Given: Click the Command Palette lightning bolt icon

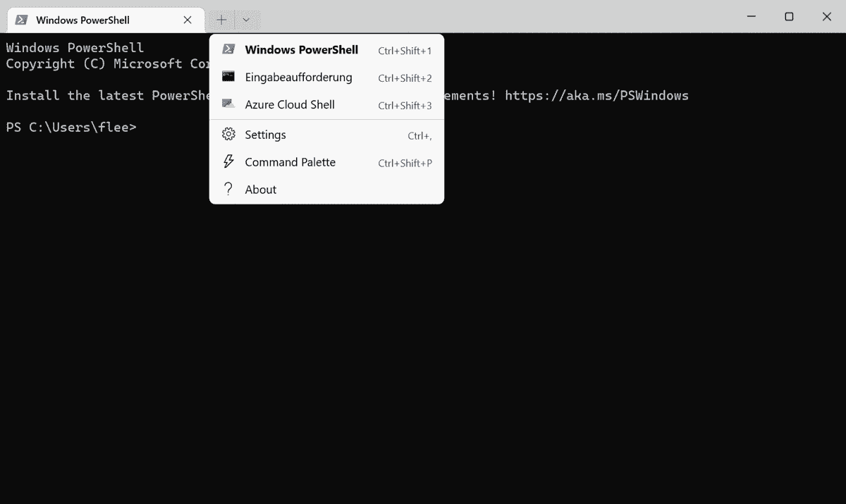Looking at the screenshot, I should click(x=228, y=161).
